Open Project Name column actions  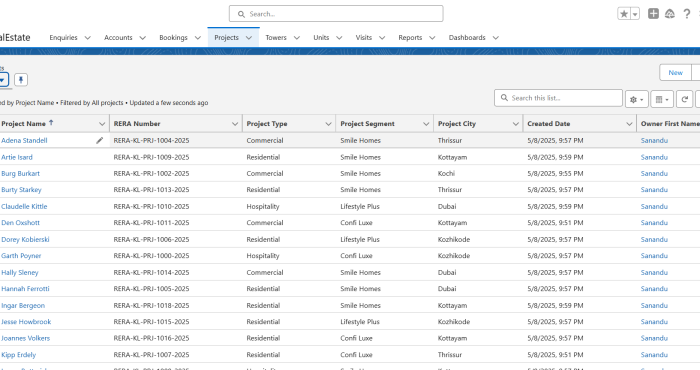tap(102, 124)
